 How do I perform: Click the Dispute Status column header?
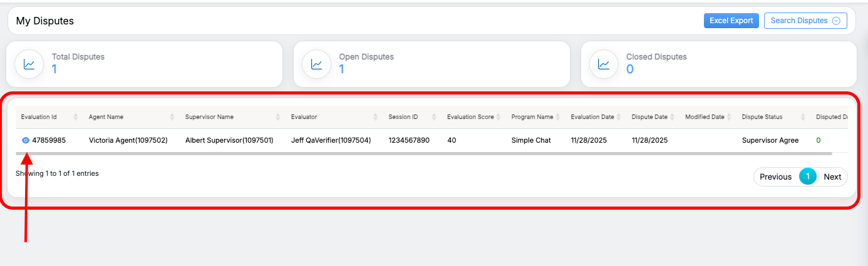coord(762,117)
